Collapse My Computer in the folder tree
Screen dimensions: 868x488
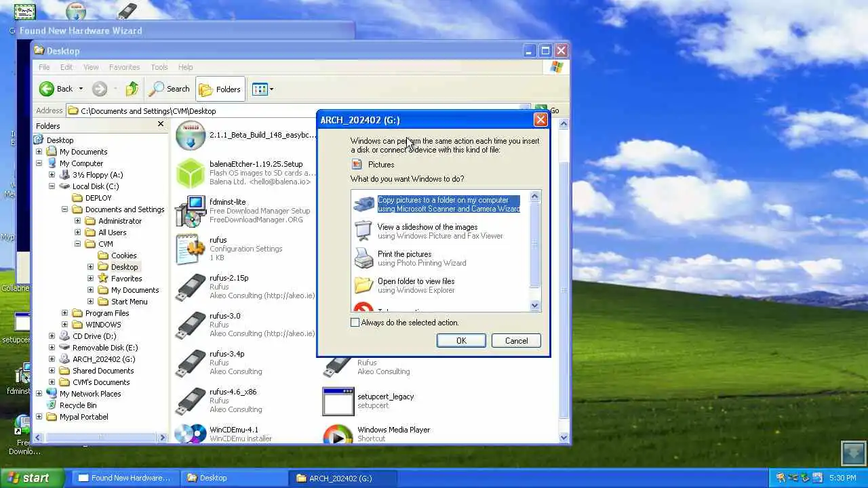click(x=39, y=163)
